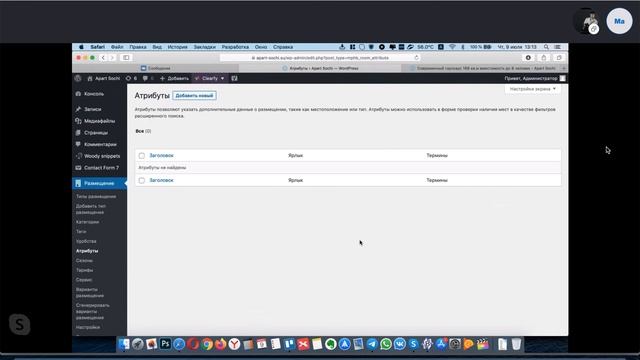Click the WordPress logo in admin bar

point(78,78)
